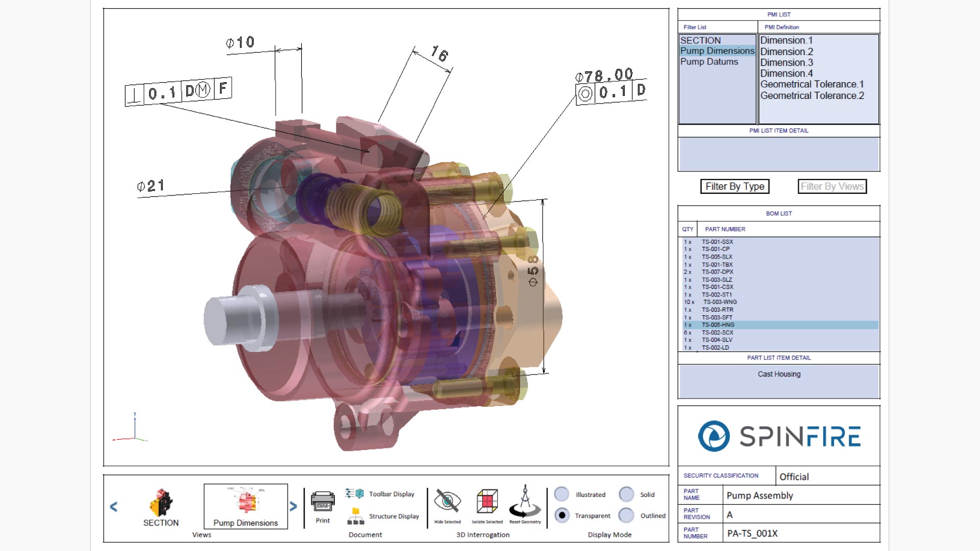Advance views with the right chevron
The image size is (980, 551).
[293, 507]
